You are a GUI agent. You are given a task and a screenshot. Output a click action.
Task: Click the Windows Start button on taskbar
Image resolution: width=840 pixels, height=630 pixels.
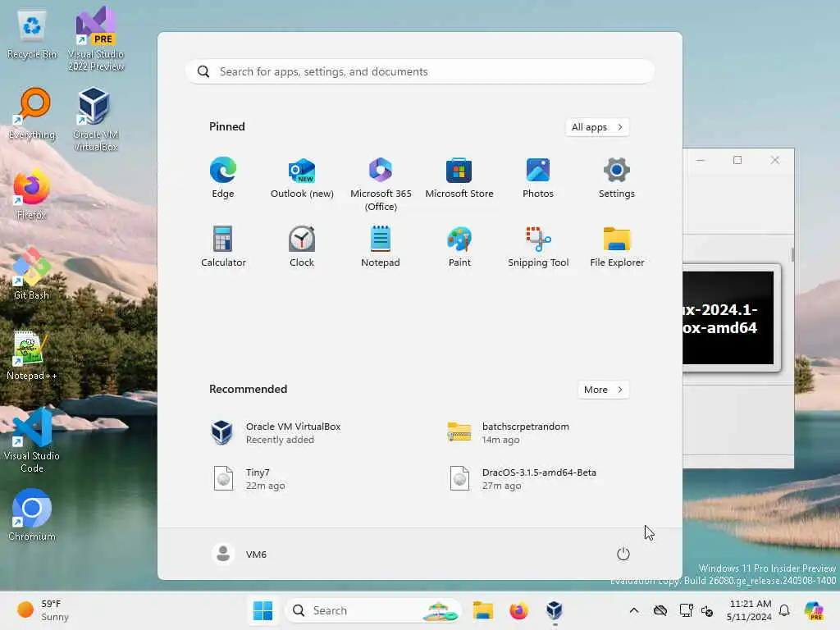coord(262,610)
